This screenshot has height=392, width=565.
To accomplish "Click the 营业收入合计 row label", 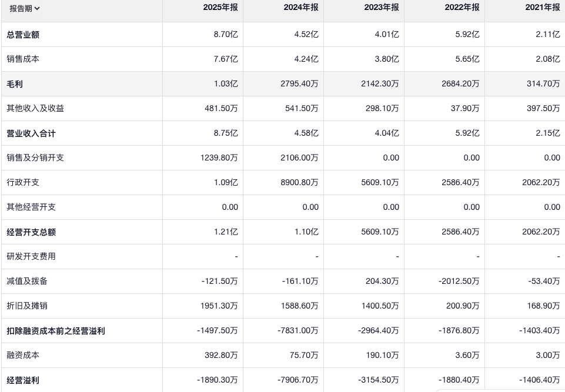I will (31, 133).
